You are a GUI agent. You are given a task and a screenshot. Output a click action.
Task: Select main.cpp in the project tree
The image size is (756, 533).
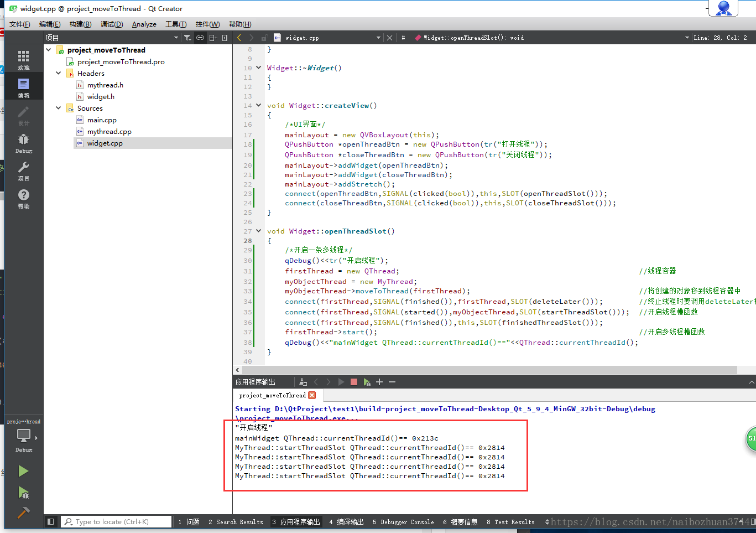pos(102,120)
